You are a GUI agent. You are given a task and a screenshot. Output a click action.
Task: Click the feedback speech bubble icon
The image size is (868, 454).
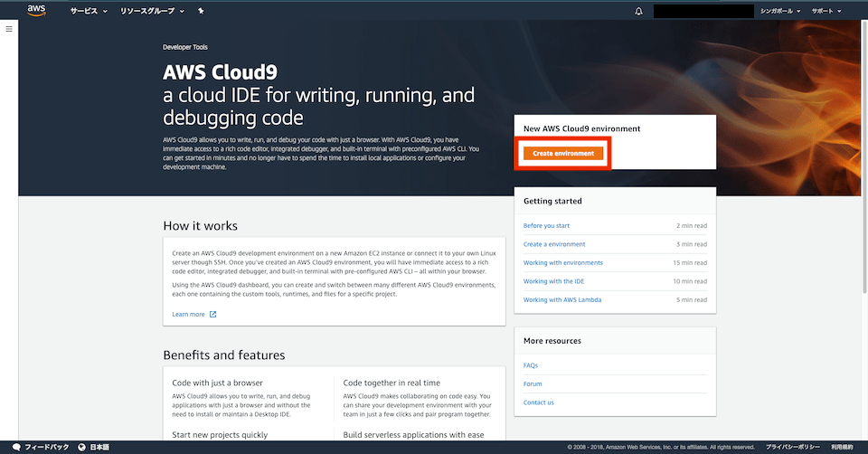click(x=16, y=447)
